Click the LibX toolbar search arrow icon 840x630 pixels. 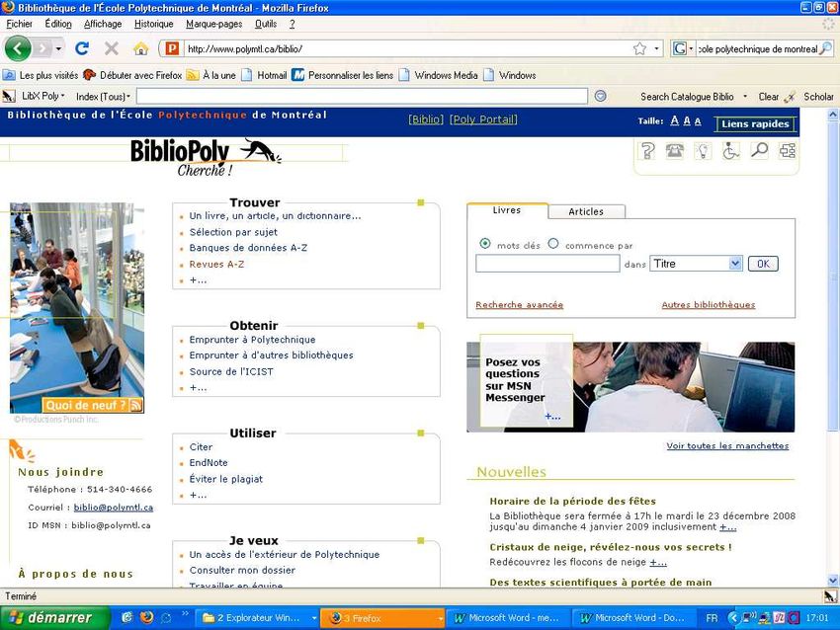601,96
